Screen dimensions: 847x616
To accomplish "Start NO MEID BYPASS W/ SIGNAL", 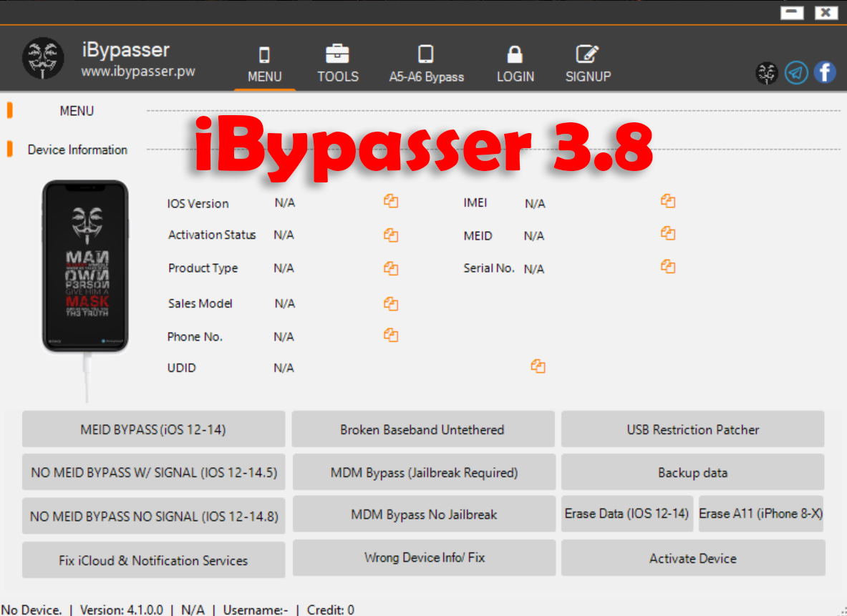I will pos(153,472).
